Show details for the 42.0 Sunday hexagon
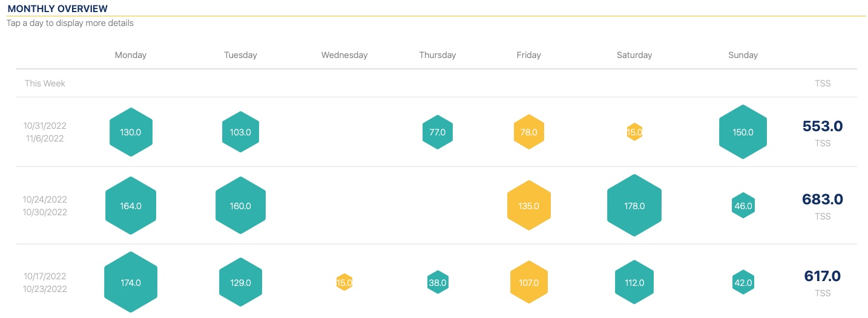Viewport: 868px width, 318px height. click(743, 282)
